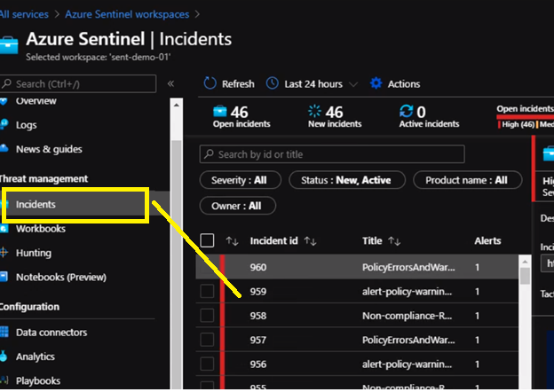
Task: Click the Workbooks icon in sidebar
Action: coord(4,228)
